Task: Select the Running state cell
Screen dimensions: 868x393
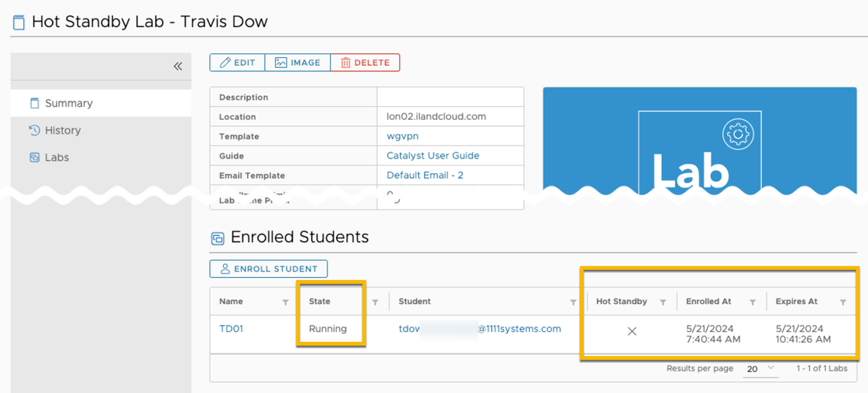Action: 328,329
